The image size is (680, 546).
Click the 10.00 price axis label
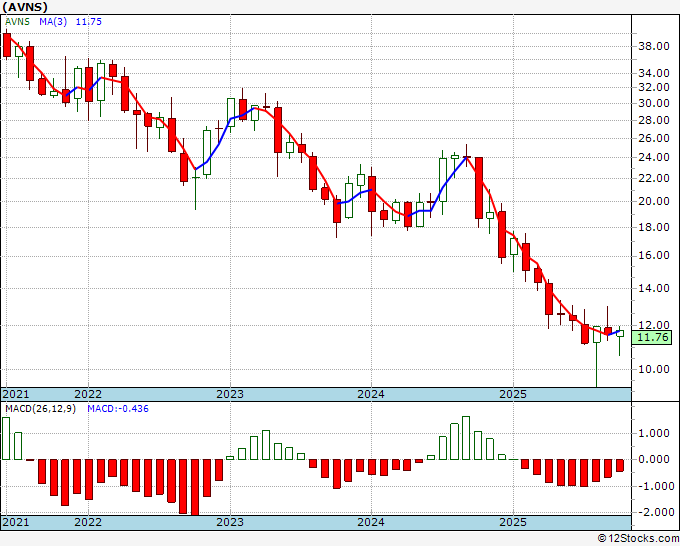click(x=654, y=369)
